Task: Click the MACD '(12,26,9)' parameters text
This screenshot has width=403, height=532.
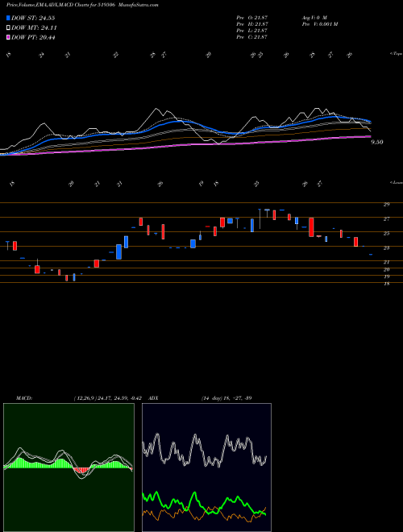Action: 84,398
